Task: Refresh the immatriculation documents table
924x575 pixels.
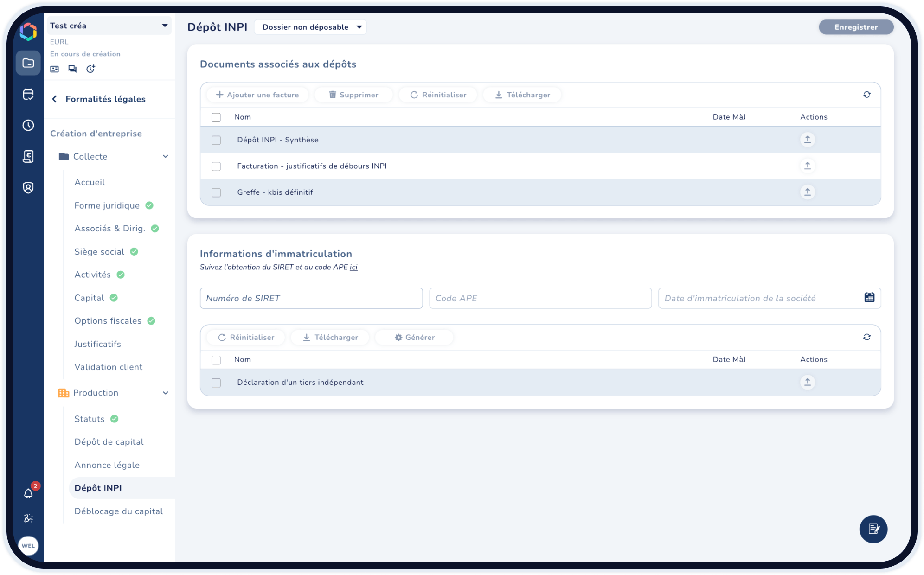Action: (x=866, y=337)
